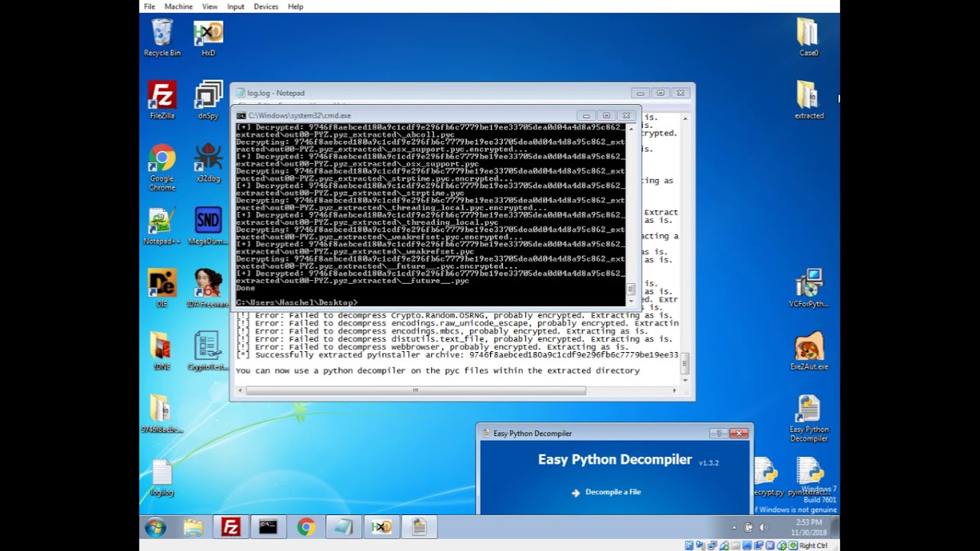Maximize the log.log Notepad window
The height and width of the screenshot is (551, 980).
point(660,93)
